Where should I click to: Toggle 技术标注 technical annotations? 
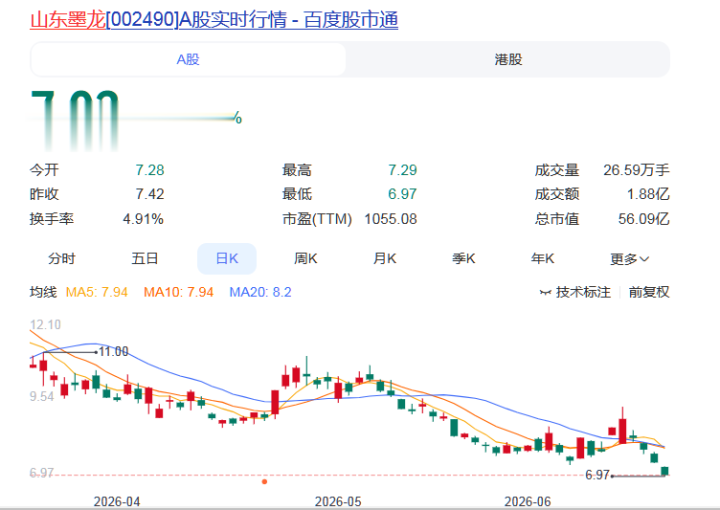click(x=575, y=292)
